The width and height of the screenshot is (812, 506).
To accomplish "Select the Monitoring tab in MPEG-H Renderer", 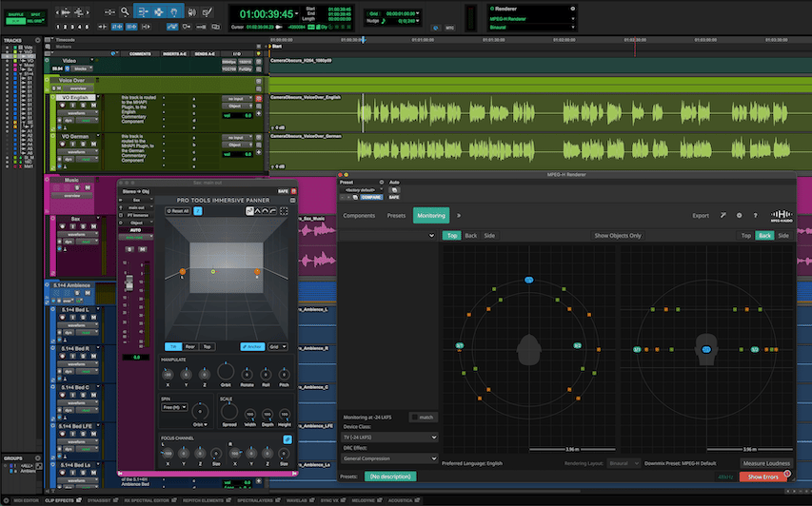I will (431, 216).
